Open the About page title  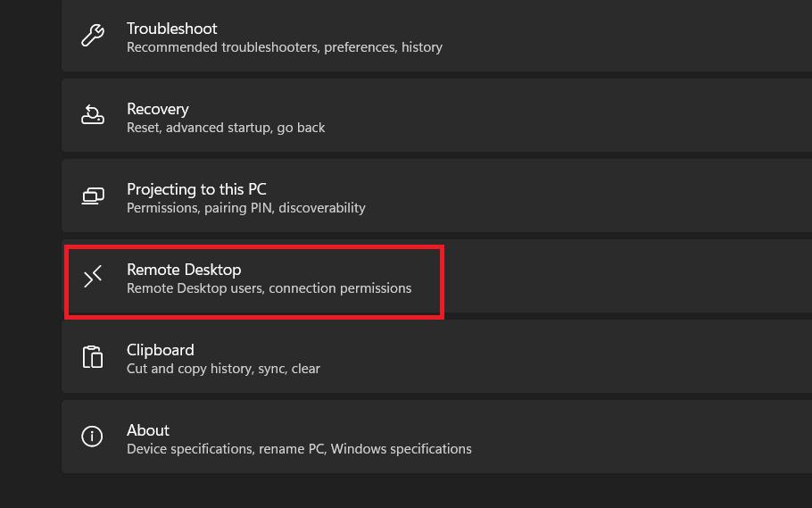147,430
